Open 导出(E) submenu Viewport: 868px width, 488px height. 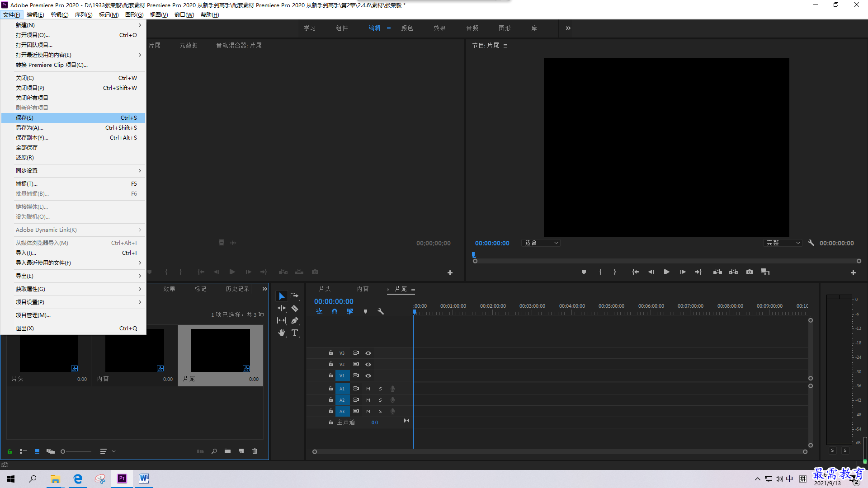(x=73, y=276)
